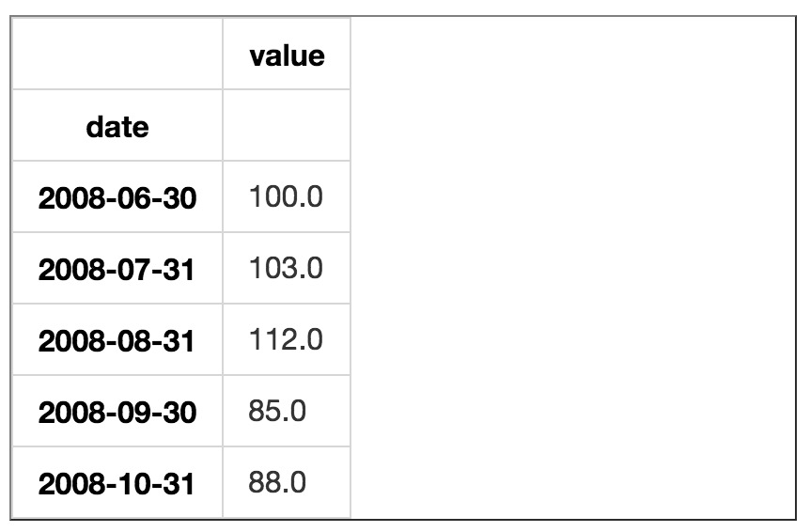Click the 103.0 value cell
This screenshot has width=810, height=532.
[x=287, y=270]
